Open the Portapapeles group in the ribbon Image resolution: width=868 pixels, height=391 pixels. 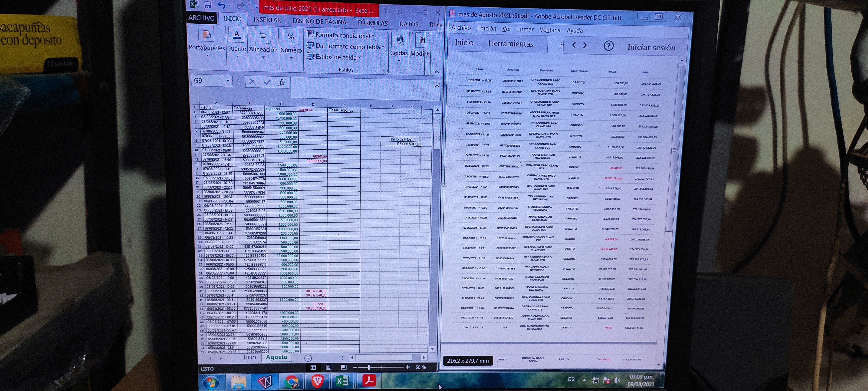click(207, 43)
